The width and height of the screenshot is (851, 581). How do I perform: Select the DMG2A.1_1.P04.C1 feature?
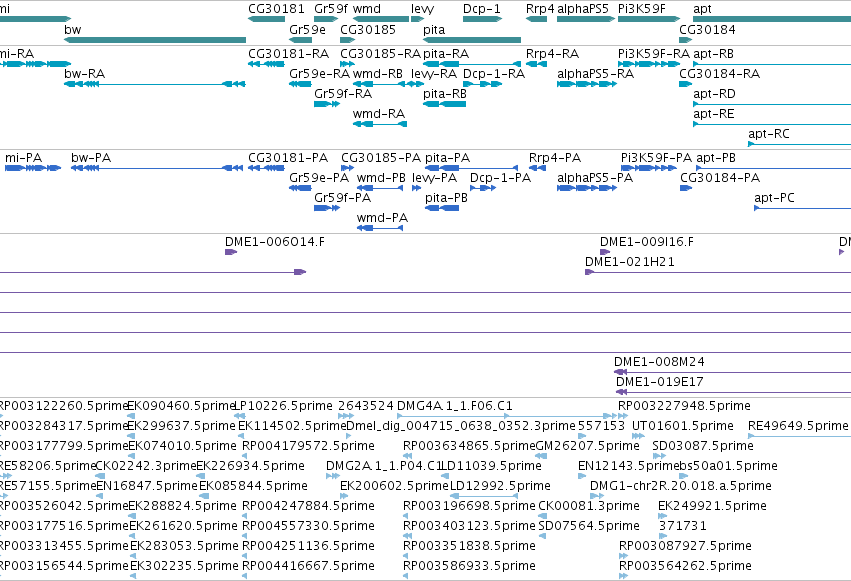pos(333,476)
